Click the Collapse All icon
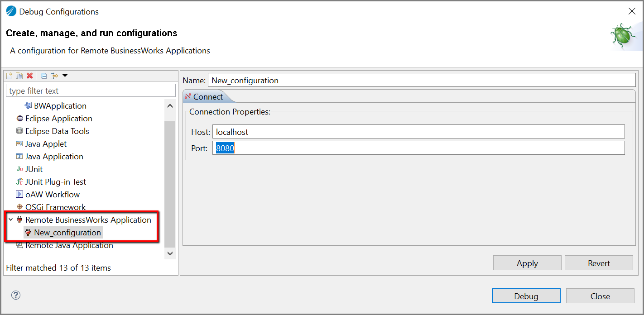The height and width of the screenshot is (315, 644). 44,76
